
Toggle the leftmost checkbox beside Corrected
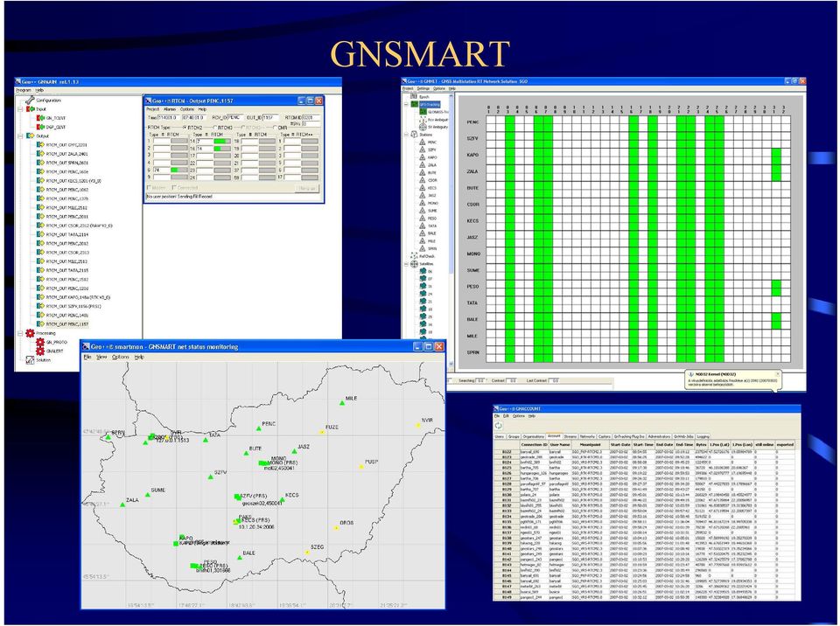coord(149,188)
